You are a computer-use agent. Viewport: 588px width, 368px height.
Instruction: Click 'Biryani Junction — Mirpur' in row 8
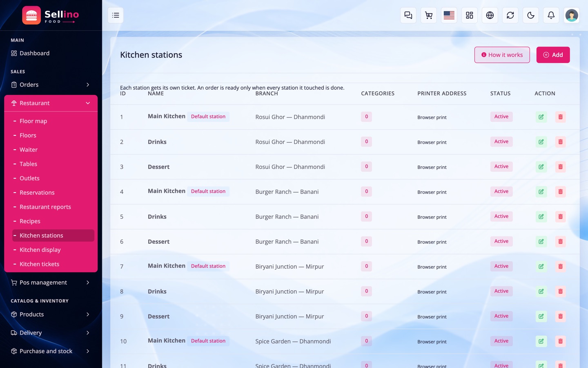coord(290,292)
